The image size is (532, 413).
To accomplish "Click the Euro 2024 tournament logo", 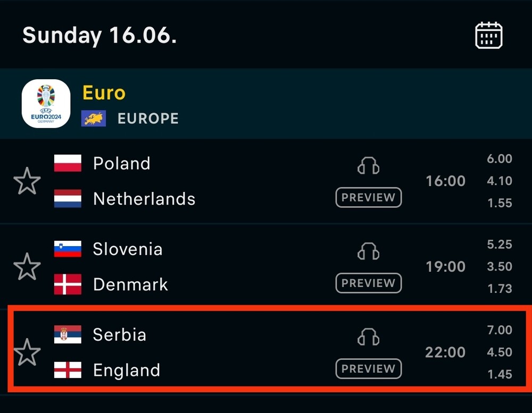I will coord(46,104).
